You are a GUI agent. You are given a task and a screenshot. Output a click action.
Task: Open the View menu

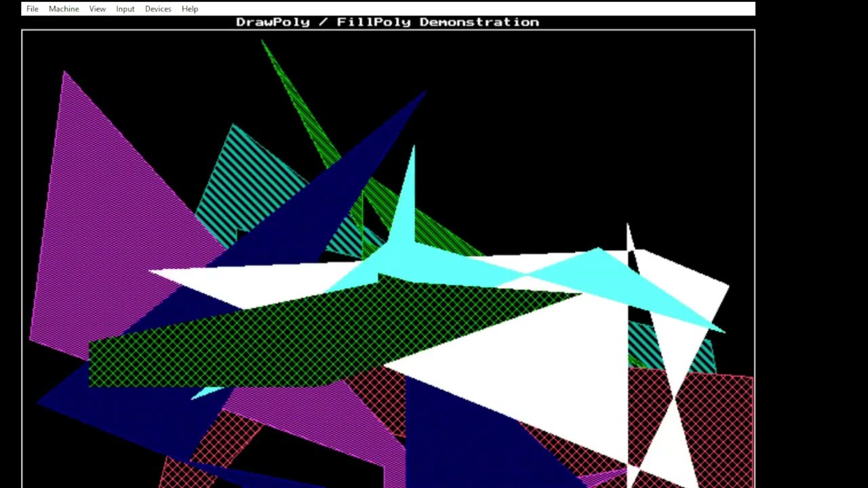[97, 9]
